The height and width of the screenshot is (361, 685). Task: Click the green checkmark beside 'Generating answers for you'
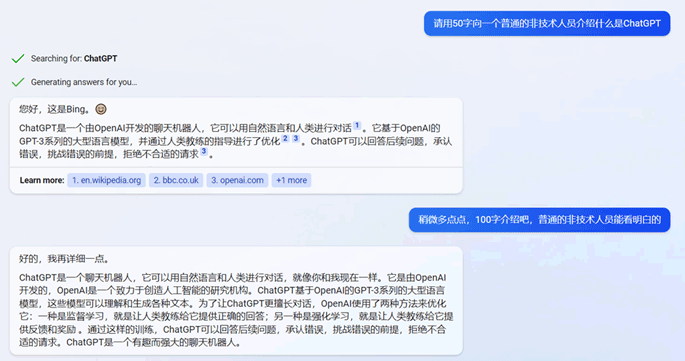pyautogui.click(x=18, y=82)
